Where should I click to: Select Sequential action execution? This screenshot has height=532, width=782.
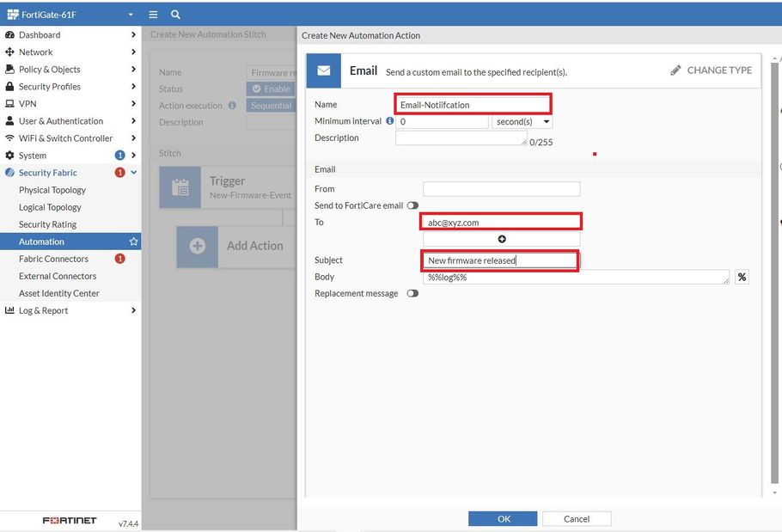point(271,106)
